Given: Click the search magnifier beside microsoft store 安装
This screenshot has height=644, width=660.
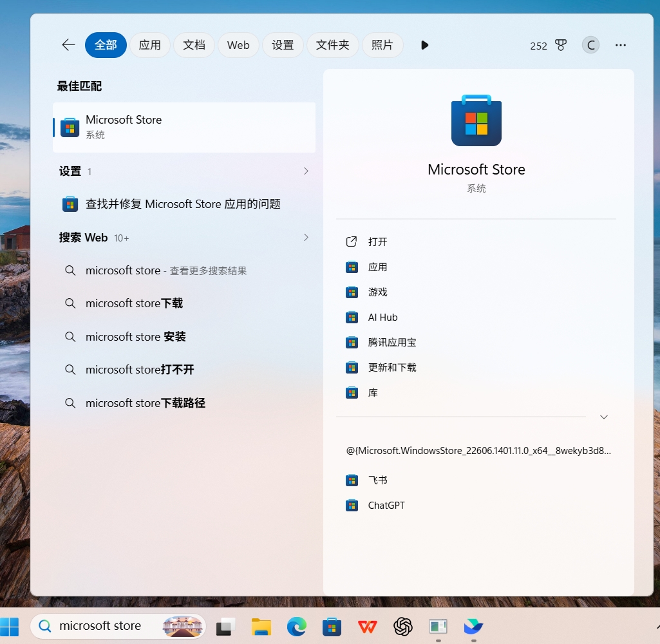Looking at the screenshot, I should [70, 336].
